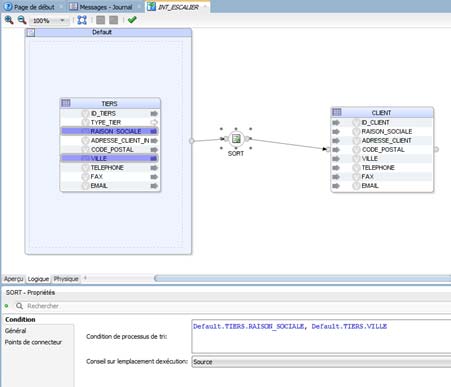Select ID_CLIENT column in CLIENT

[x=382, y=123]
